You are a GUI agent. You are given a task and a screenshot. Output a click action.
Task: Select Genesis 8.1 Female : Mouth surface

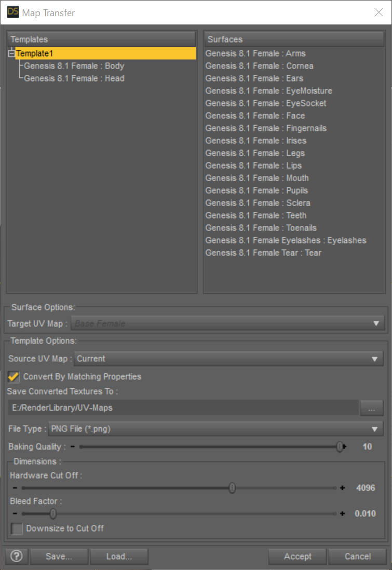click(x=257, y=178)
